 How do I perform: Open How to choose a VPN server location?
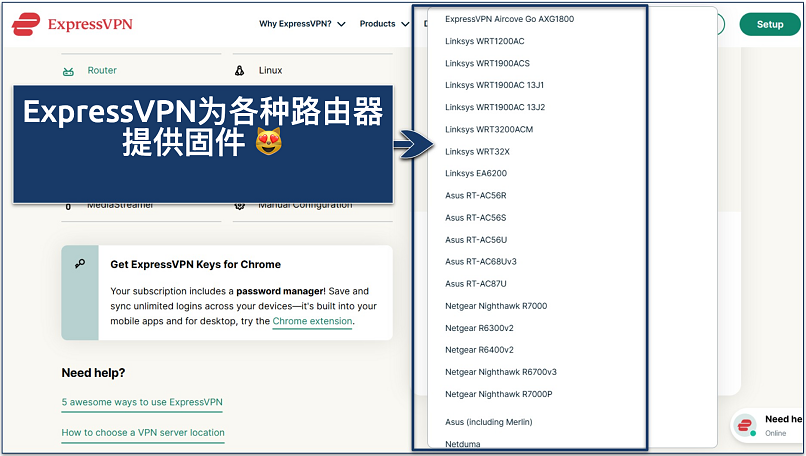(x=143, y=433)
